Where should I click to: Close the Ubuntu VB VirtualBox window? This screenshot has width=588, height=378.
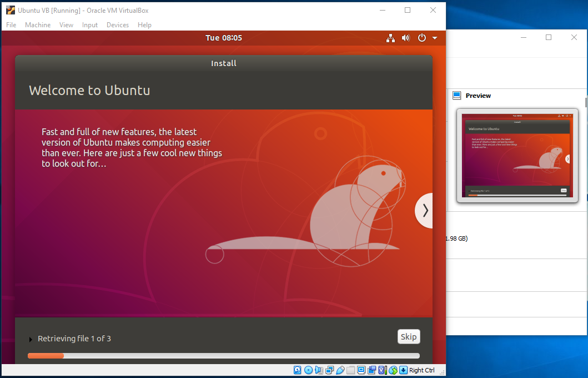point(433,10)
